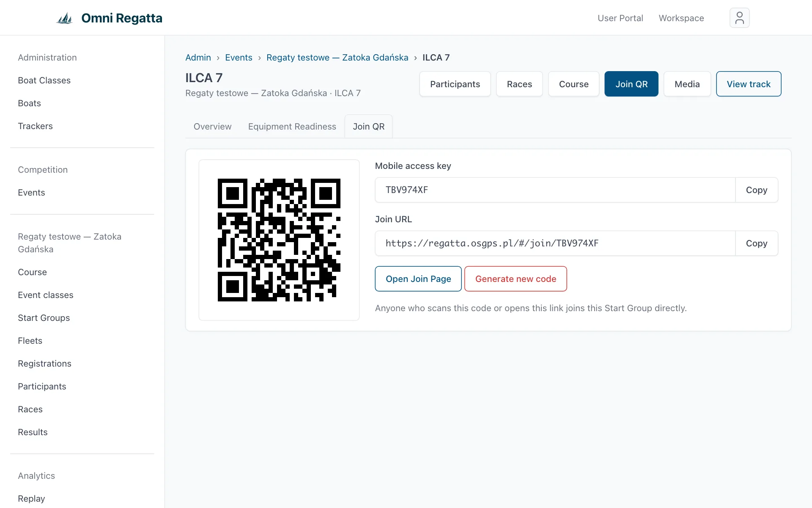
Task: Navigate to Admin in breadcrumb
Action: click(x=198, y=58)
